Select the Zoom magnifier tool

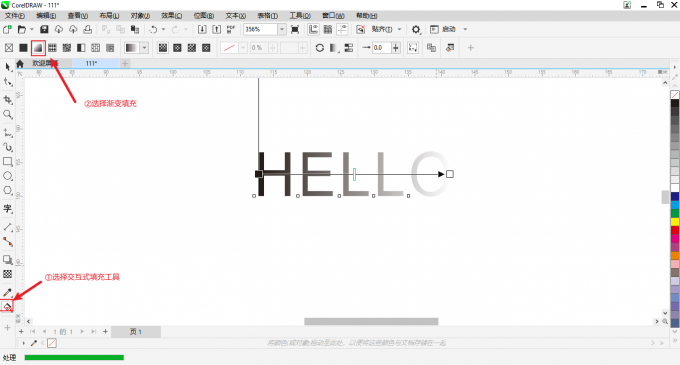[8, 114]
